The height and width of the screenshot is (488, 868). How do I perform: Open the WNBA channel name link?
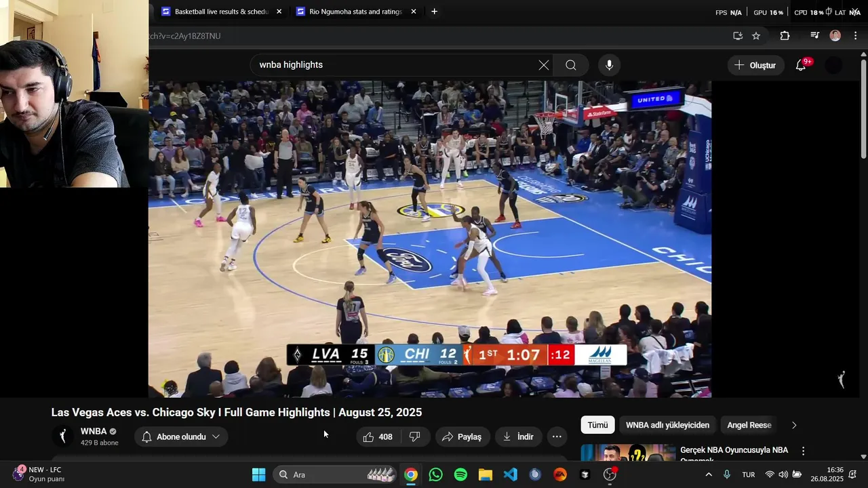(94, 432)
